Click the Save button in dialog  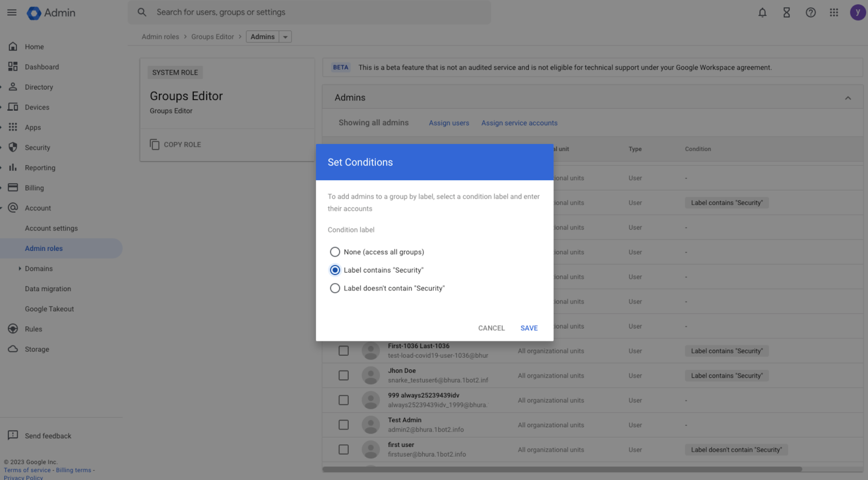tap(529, 328)
